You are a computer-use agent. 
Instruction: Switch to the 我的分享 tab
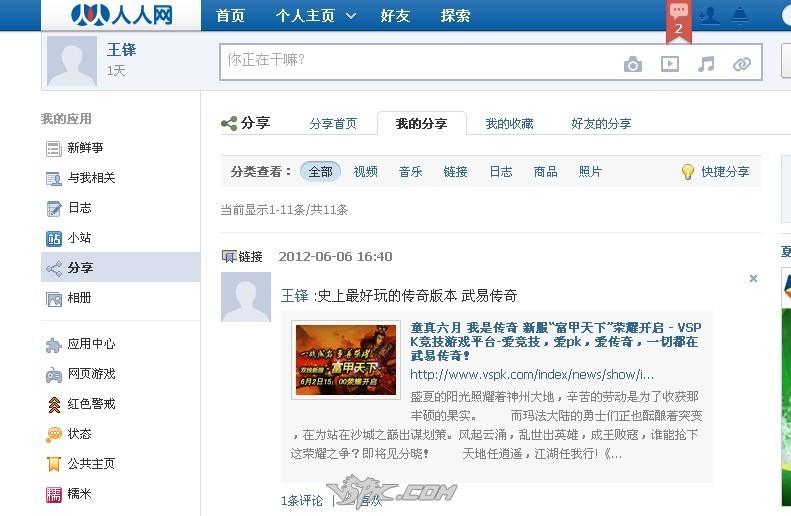tap(422, 124)
